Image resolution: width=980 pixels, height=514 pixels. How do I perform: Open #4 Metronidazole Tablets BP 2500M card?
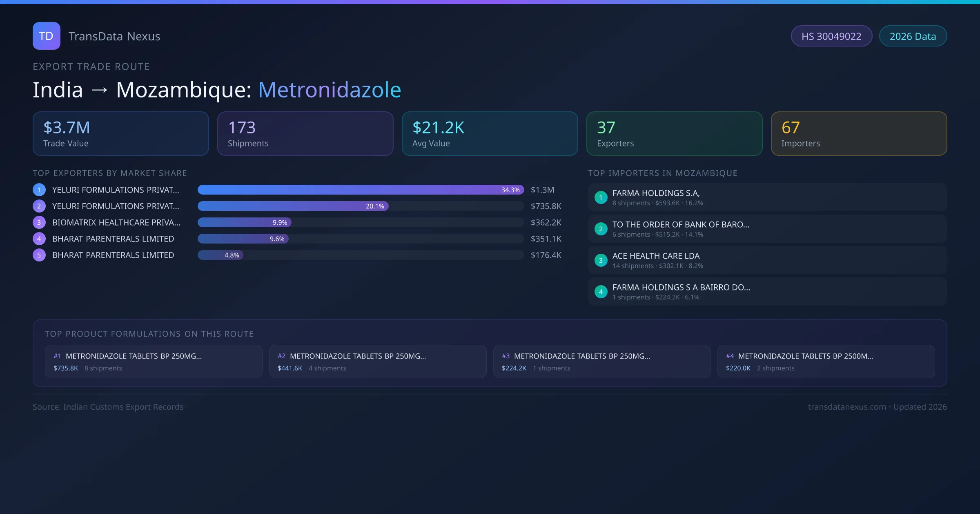(x=826, y=361)
